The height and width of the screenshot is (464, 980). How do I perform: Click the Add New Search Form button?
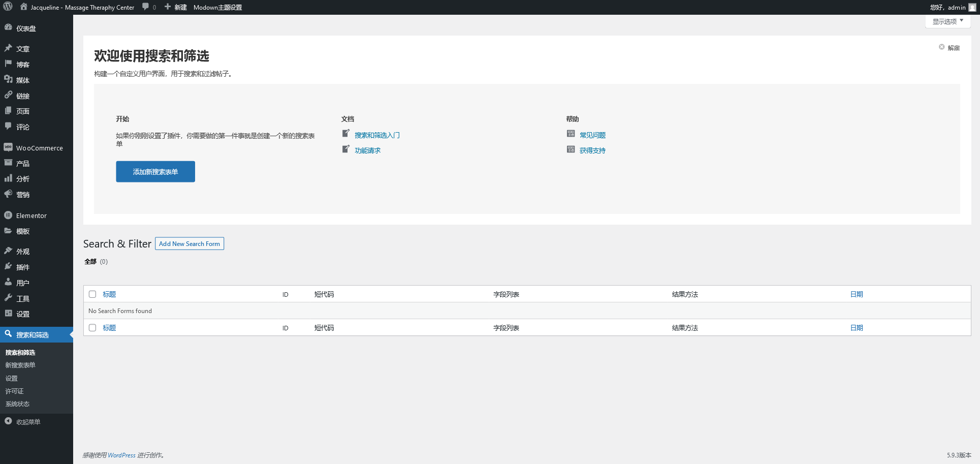(189, 244)
